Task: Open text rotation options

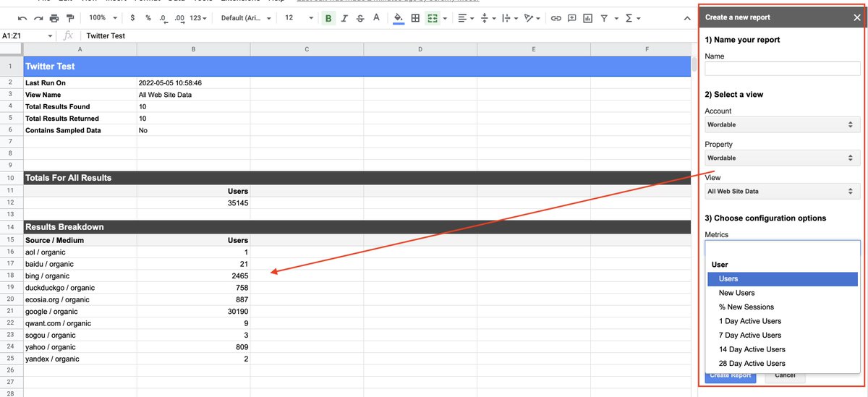Action: 532,17
